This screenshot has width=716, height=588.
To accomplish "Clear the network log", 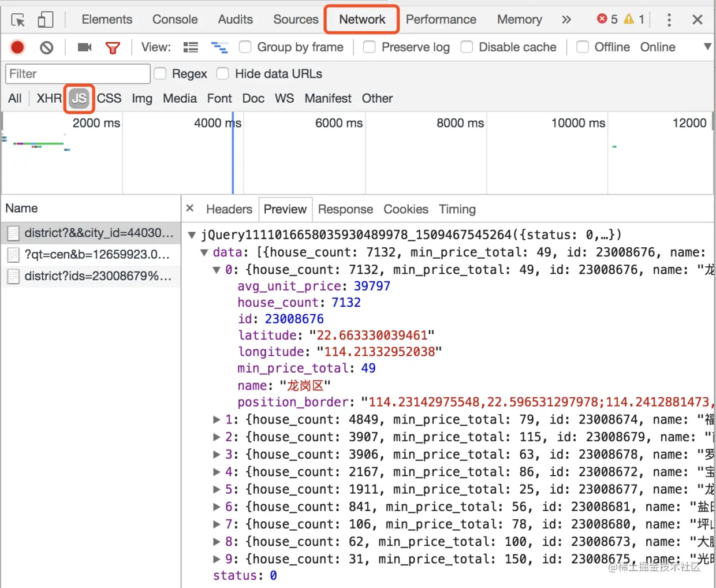I will (47, 47).
